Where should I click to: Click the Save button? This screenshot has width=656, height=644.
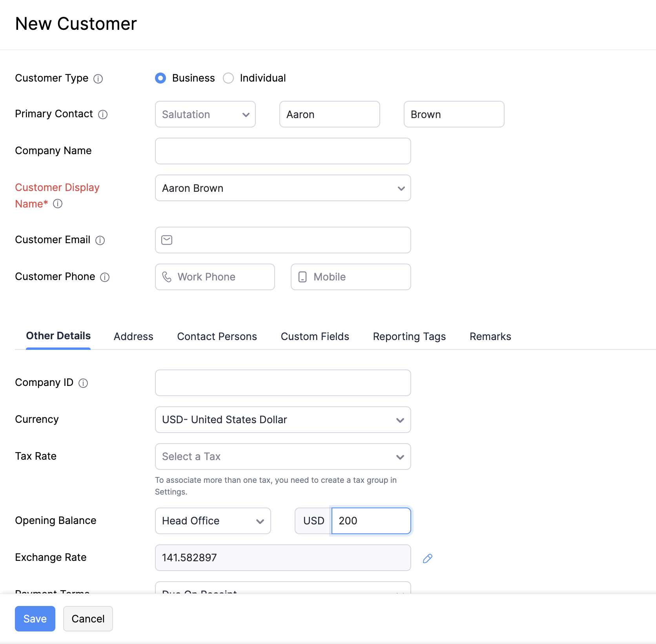[35, 619]
